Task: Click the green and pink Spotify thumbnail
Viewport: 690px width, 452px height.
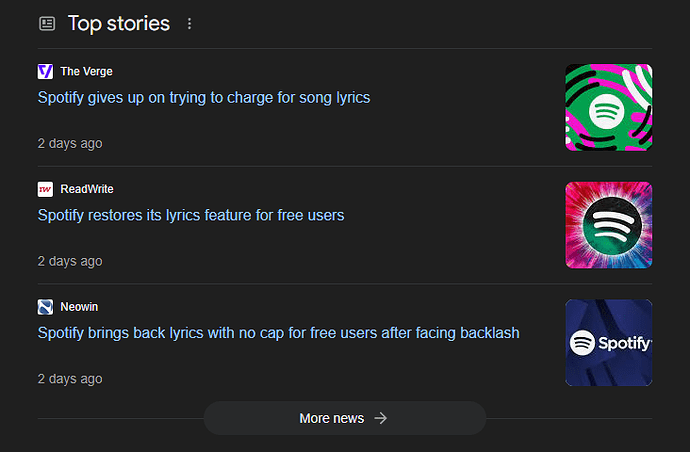Action: 609,107
